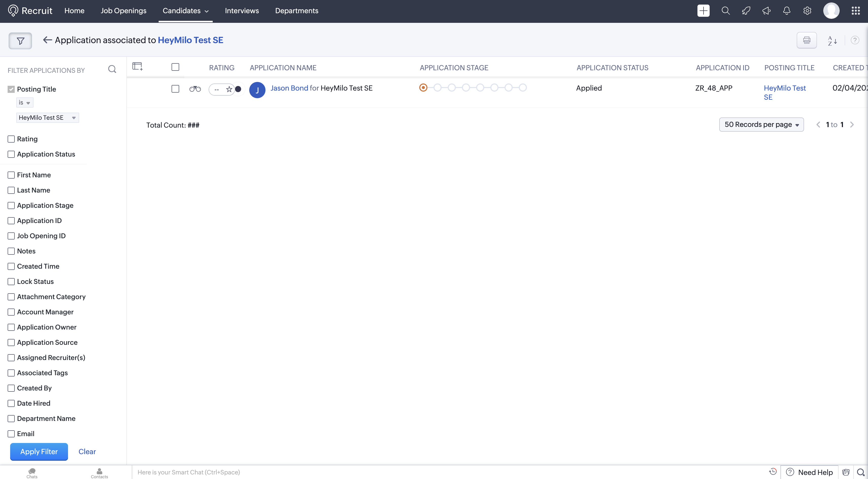Image resolution: width=868 pixels, height=479 pixels.
Task: Open the print icon button
Action: coord(806,40)
